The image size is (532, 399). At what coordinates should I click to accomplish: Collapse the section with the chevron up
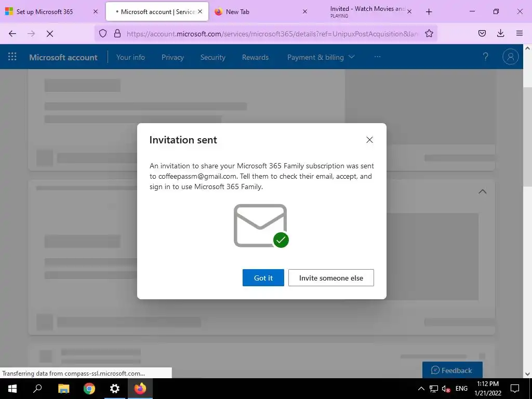click(x=482, y=191)
